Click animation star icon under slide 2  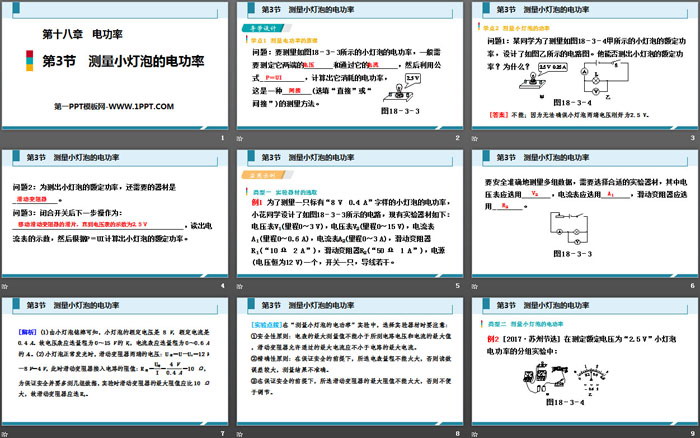(240, 138)
